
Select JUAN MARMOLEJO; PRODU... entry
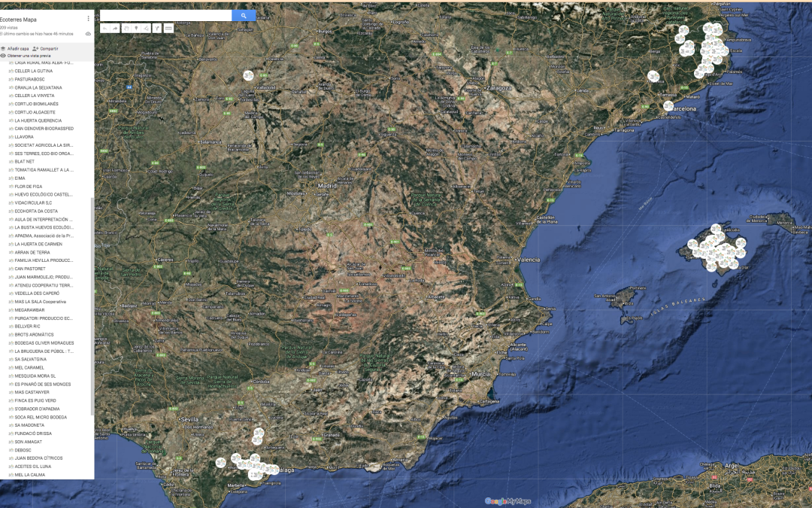(44, 277)
